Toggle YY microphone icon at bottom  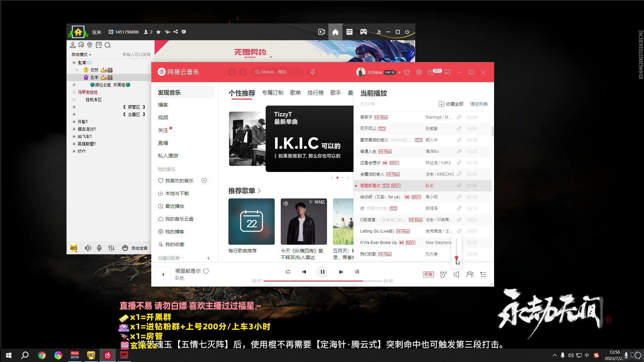click(x=99, y=248)
